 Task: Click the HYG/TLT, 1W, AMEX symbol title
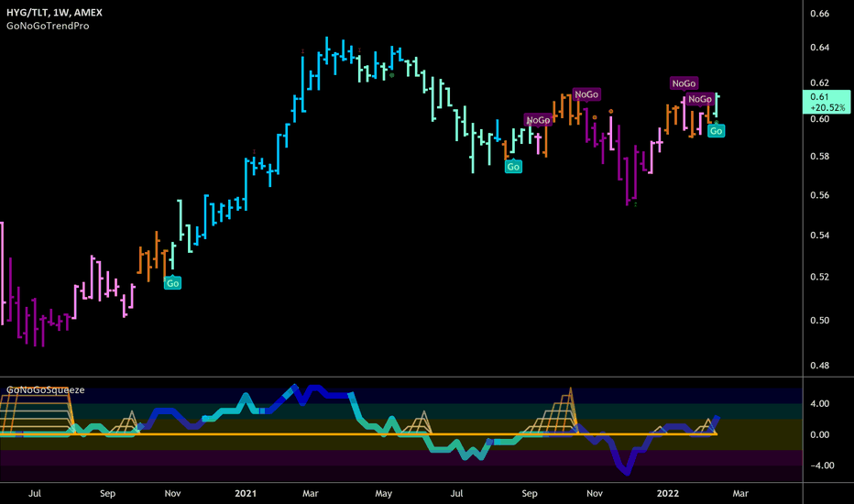pyautogui.click(x=54, y=12)
